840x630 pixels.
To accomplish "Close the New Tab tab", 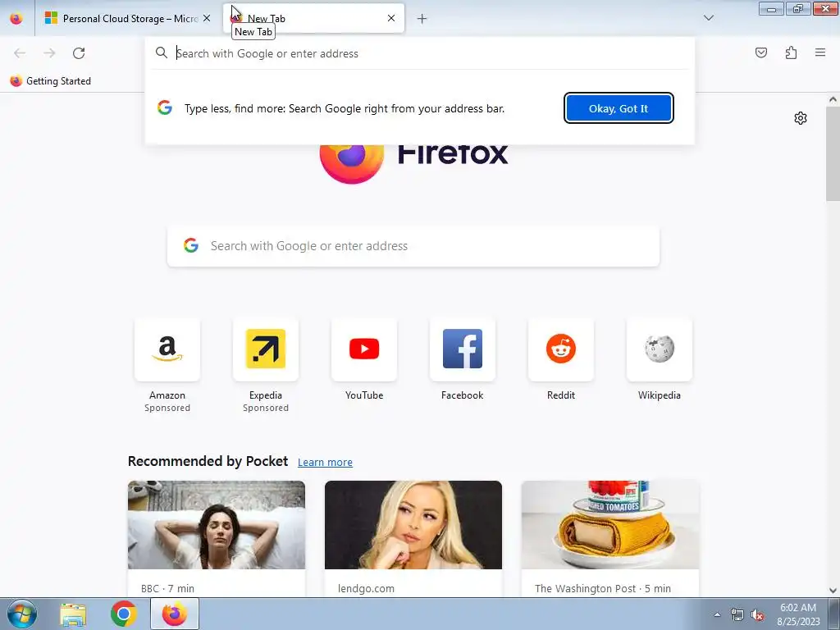I will [391, 18].
